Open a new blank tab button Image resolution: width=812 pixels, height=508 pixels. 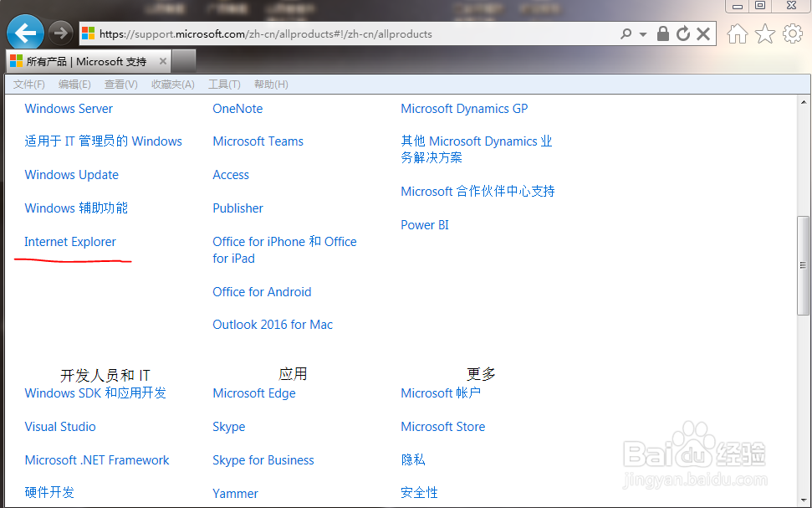pyautogui.click(x=184, y=61)
